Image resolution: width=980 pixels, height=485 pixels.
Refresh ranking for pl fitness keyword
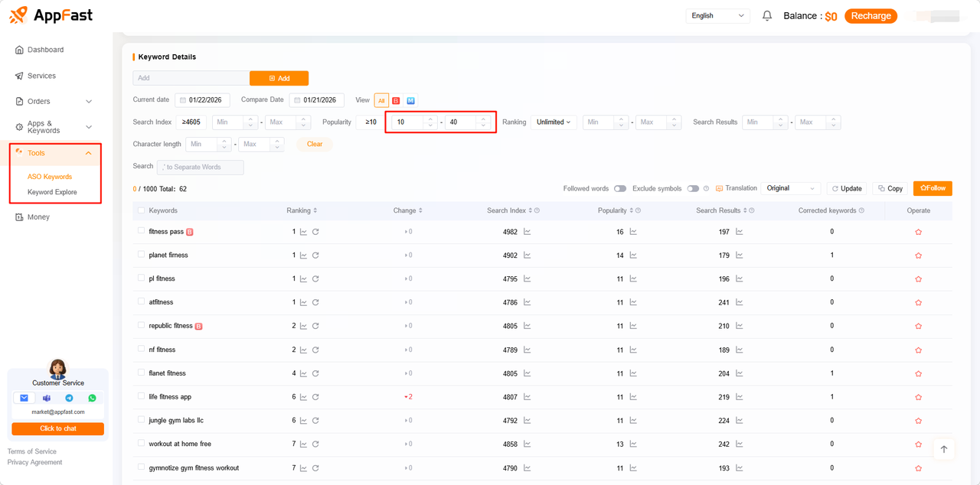click(315, 279)
